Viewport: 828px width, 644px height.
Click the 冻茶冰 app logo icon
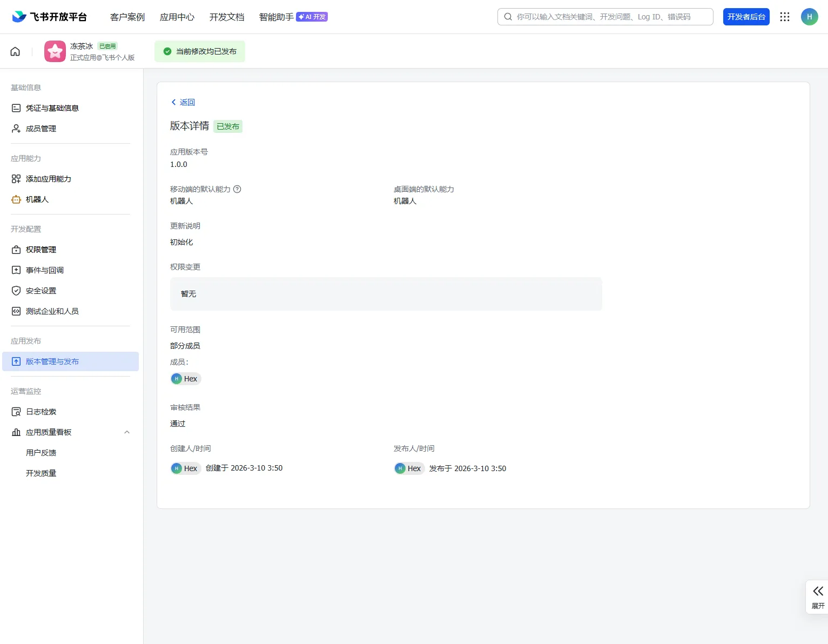coord(55,51)
